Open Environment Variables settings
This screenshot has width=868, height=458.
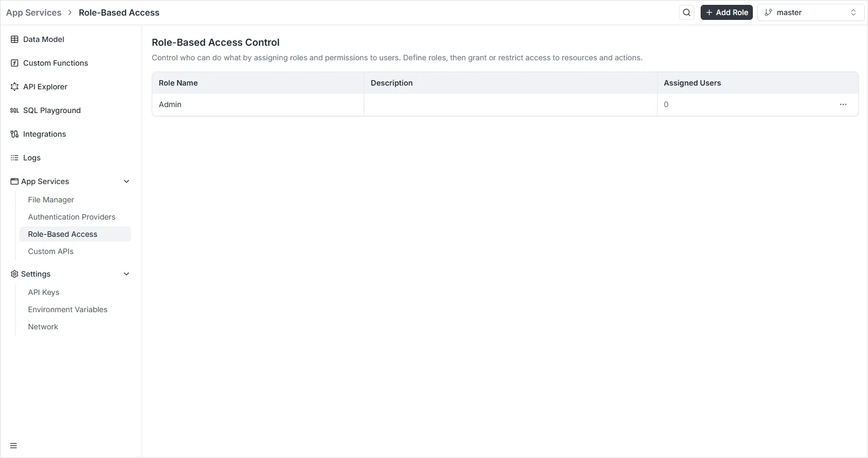tap(68, 309)
